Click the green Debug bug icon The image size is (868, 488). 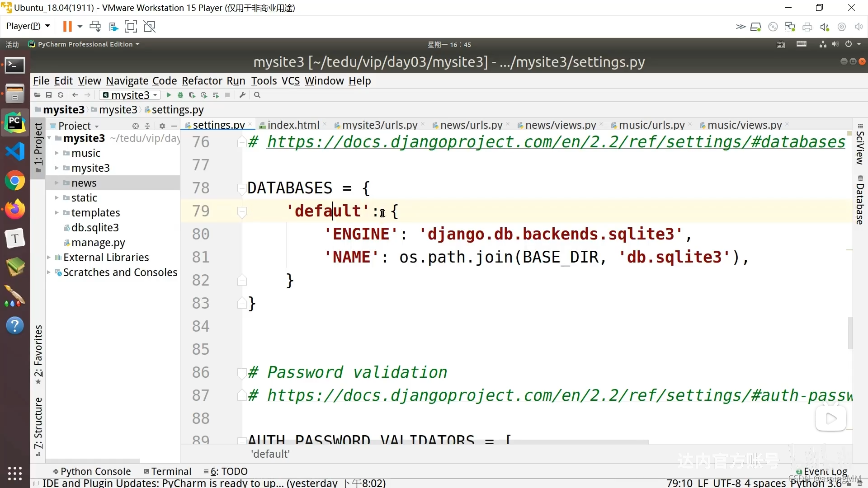(180, 95)
